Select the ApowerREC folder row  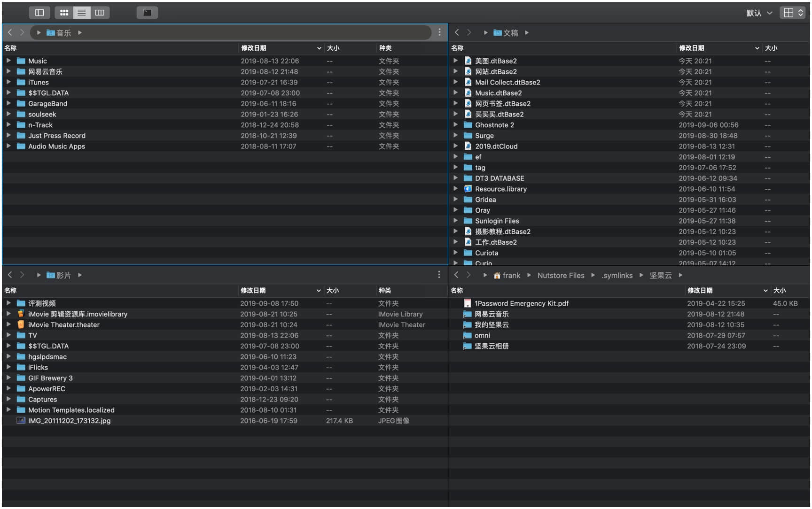click(x=225, y=389)
